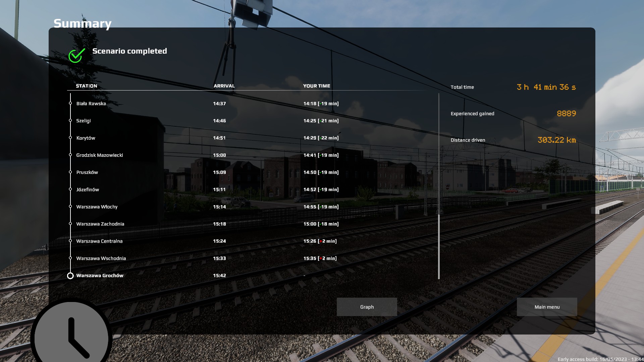The width and height of the screenshot is (644, 362).
Task: Click the 15:14 arrival time
Action: click(219, 207)
